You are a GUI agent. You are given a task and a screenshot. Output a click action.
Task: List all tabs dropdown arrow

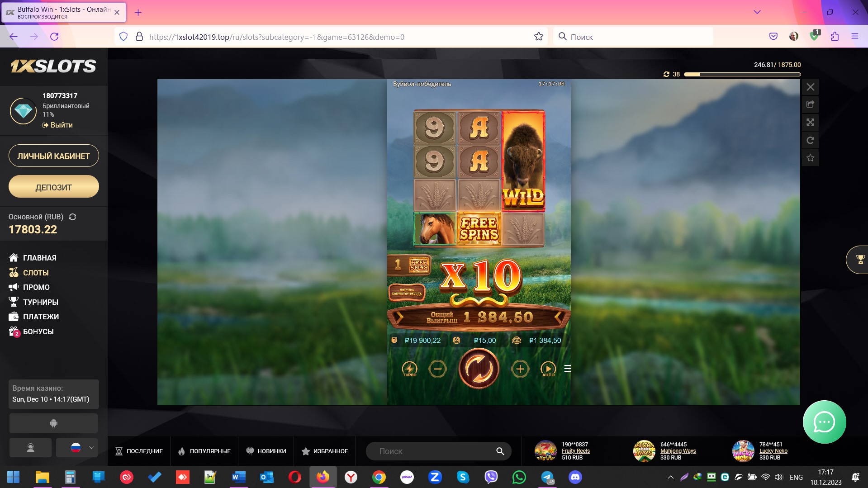pyautogui.click(x=757, y=12)
